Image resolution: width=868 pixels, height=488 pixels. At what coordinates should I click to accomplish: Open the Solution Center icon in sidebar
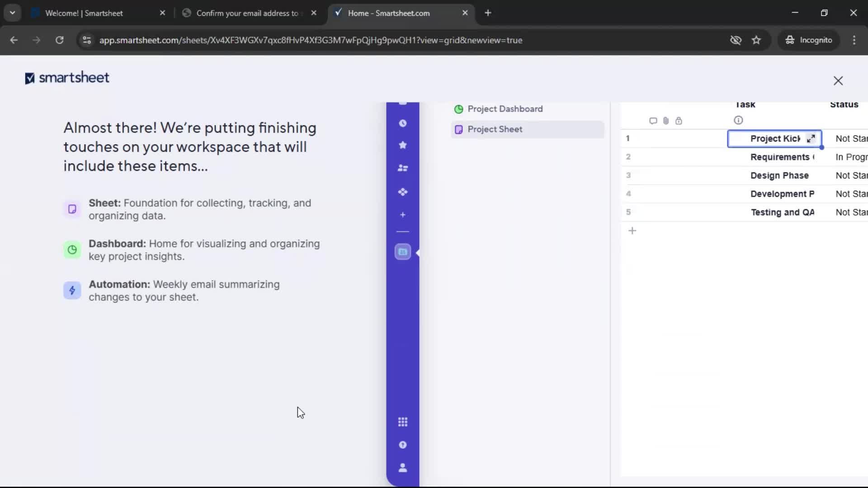point(403,192)
